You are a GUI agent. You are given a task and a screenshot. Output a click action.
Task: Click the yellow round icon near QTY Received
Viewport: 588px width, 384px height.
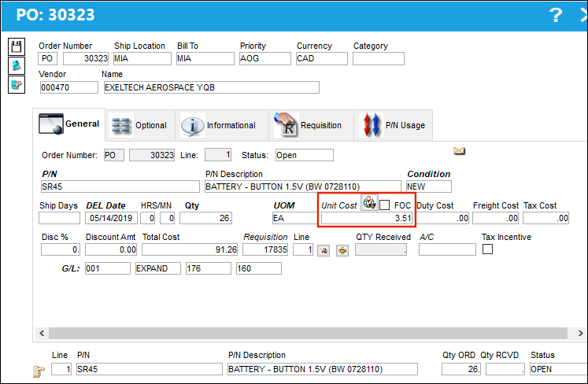(342, 250)
